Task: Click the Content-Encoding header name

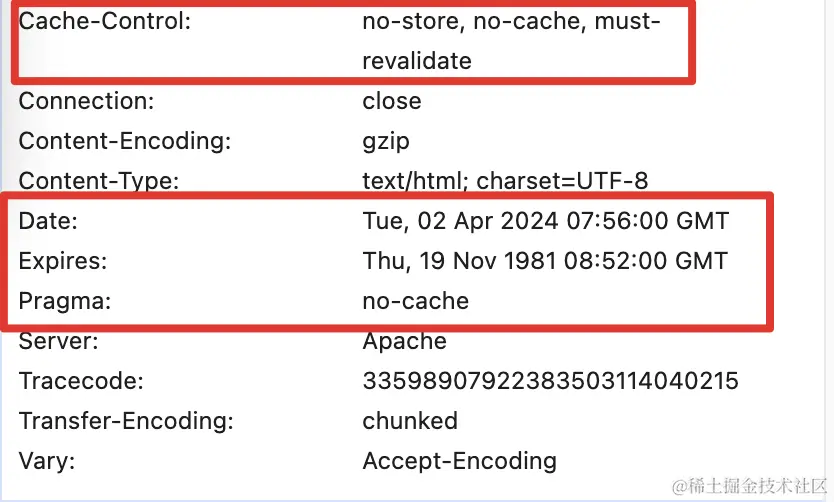Action: pyautogui.click(x=125, y=141)
